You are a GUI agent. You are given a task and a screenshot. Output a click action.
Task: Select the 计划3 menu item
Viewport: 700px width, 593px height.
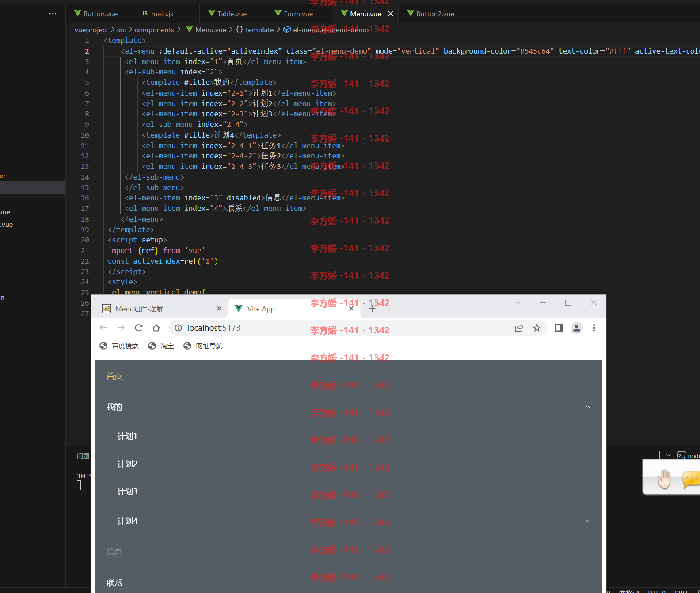[x=349, y=491]
